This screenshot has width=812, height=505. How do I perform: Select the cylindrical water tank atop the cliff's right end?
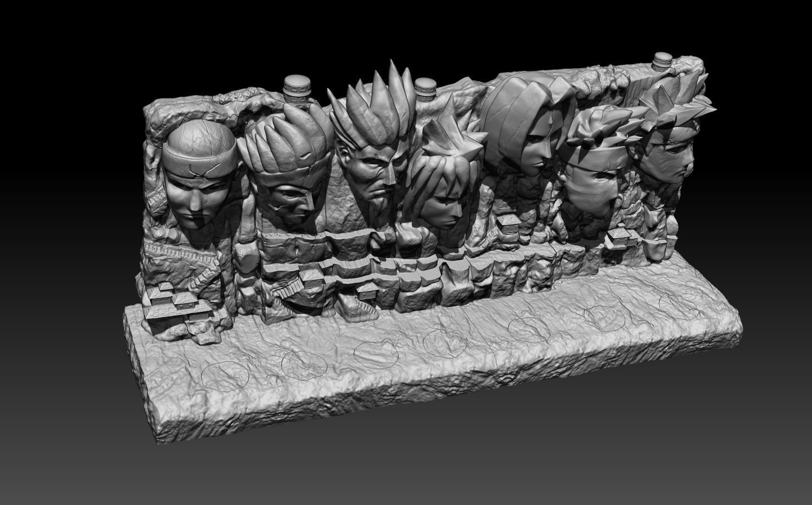tap(663, 61)
